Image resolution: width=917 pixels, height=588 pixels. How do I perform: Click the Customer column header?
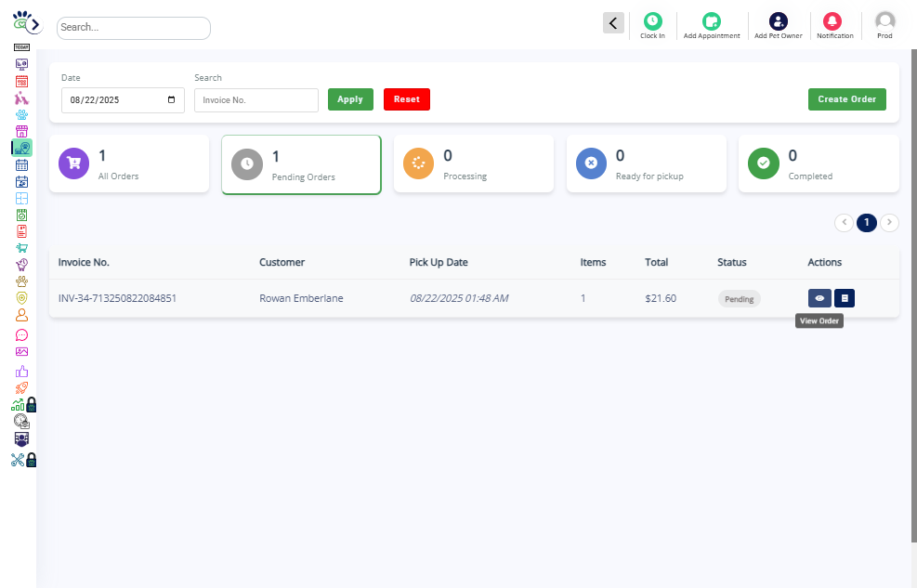click(x=282, y=263)
